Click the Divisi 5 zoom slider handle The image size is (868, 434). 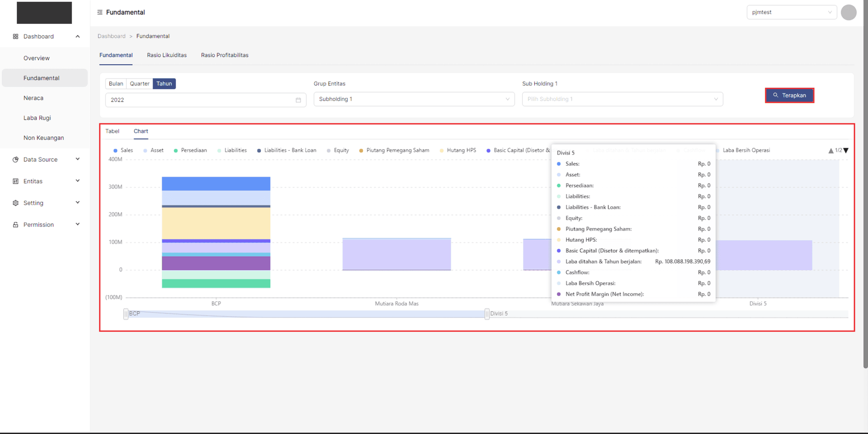point(487,314)
